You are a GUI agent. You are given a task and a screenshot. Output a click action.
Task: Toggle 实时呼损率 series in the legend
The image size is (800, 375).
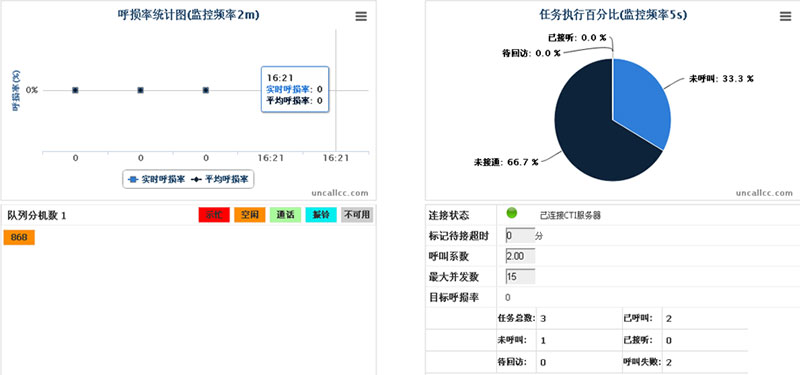point(156,180)
